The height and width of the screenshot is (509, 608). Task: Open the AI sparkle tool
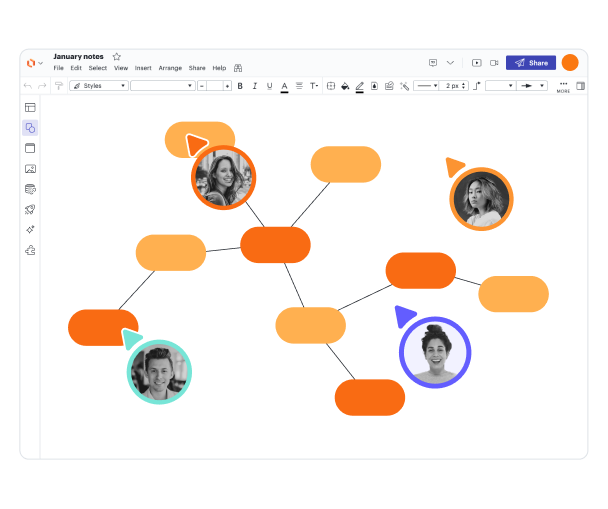(x=30, y=229)
